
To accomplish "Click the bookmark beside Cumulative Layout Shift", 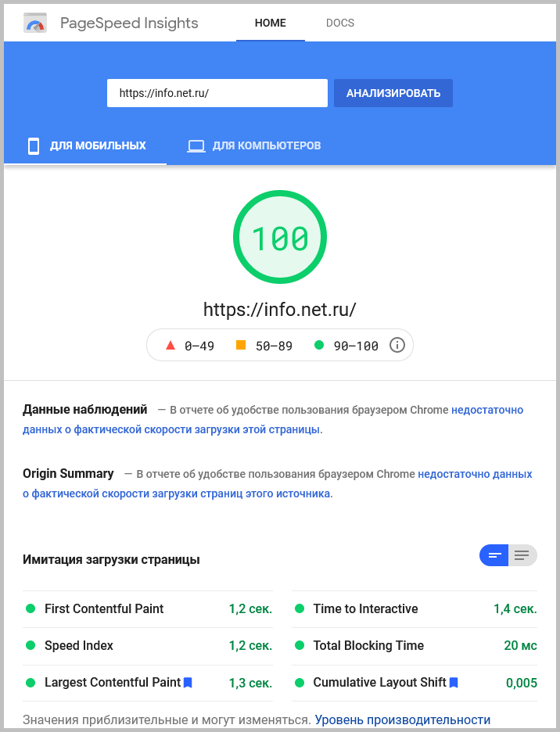I will click(454, 682).
